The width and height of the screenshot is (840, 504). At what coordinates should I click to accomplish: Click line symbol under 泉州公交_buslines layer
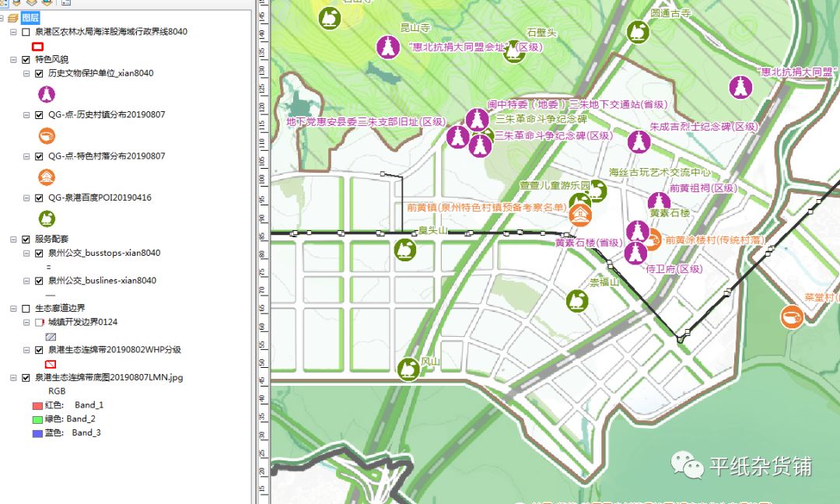[x=51, y=295]
